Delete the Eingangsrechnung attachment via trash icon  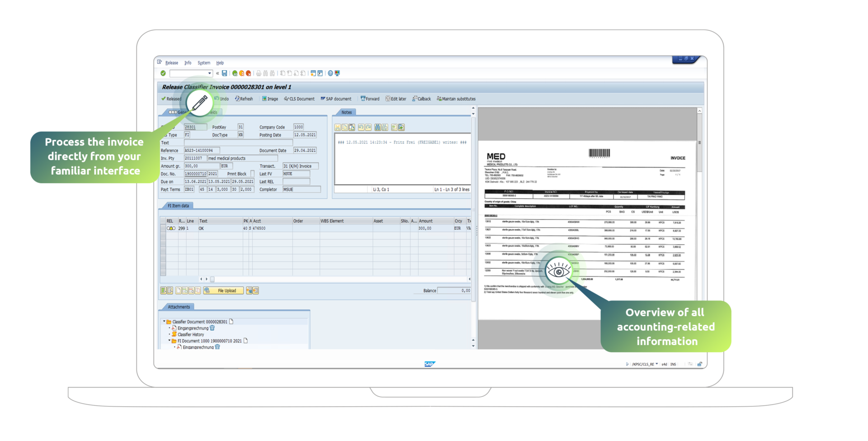(x=212, y=328)
